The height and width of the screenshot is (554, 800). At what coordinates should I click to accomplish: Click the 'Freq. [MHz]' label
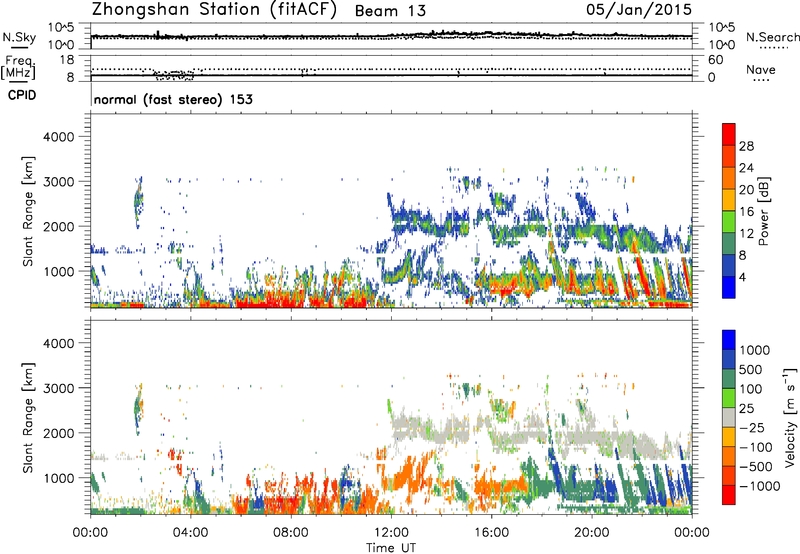tap(18, 68)
